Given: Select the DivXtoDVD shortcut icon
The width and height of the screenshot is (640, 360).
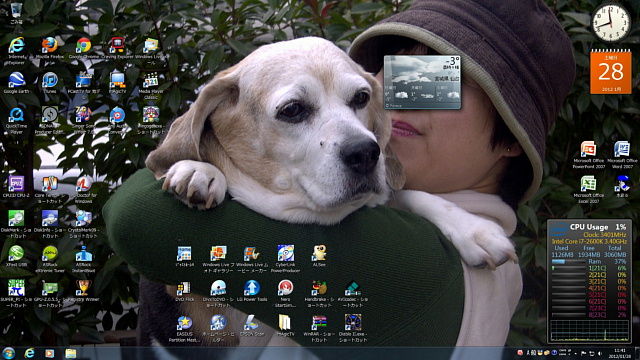Looking at the screenshot, I should [x=218, y=293].
